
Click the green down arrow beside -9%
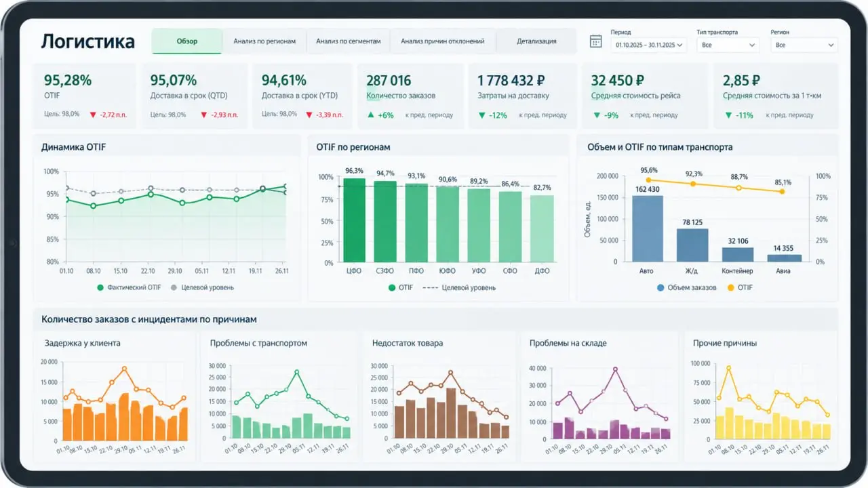596,115
